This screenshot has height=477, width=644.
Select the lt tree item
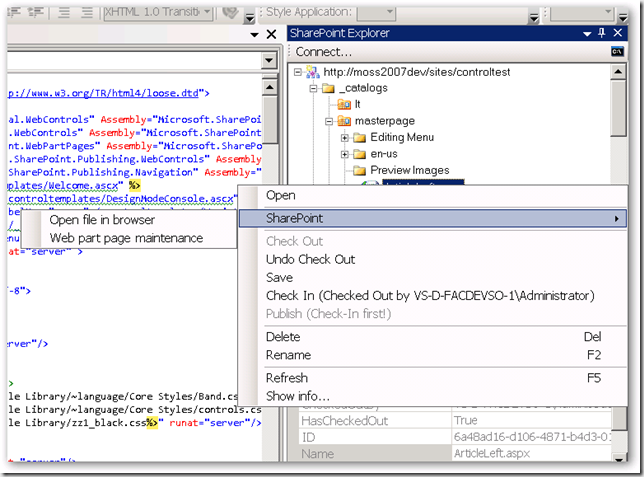(357, 104)
